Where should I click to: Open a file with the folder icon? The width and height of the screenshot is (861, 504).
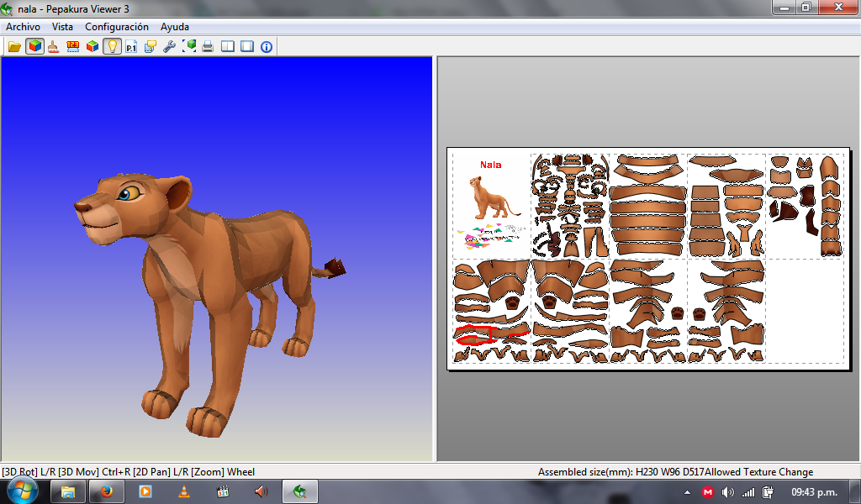point(14,46)
